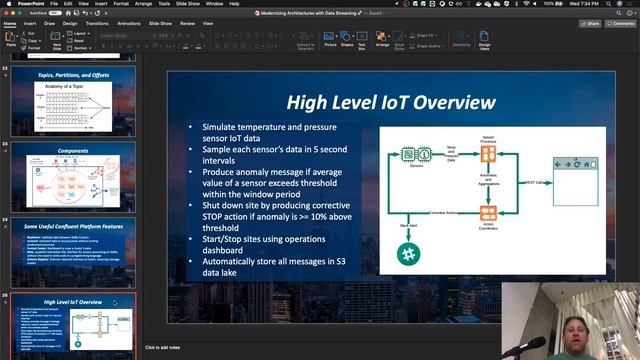Click bullet 'Start/Stop sites using operations dashboard'
This screenshot has height=360, width=640.
(x=264, y=244)
